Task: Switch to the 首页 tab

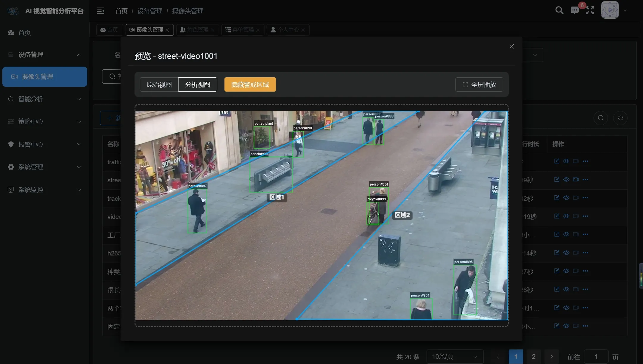Action: [x=109, y=30]
